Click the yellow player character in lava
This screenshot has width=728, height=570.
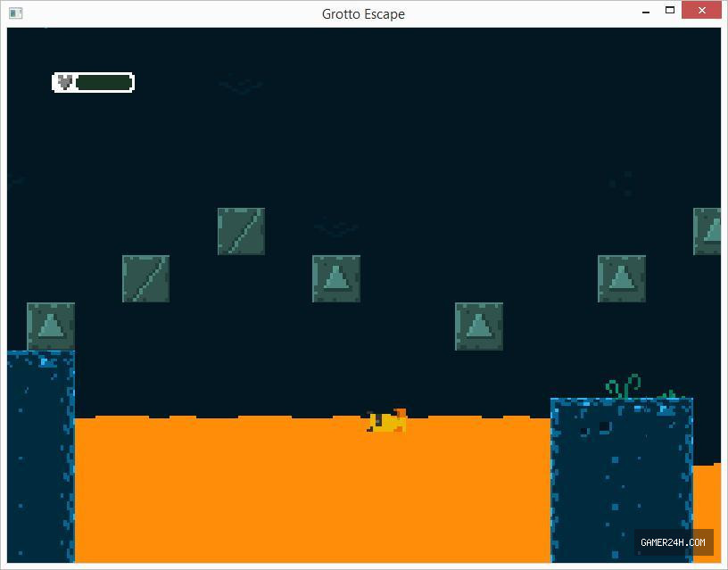(387, 420)
